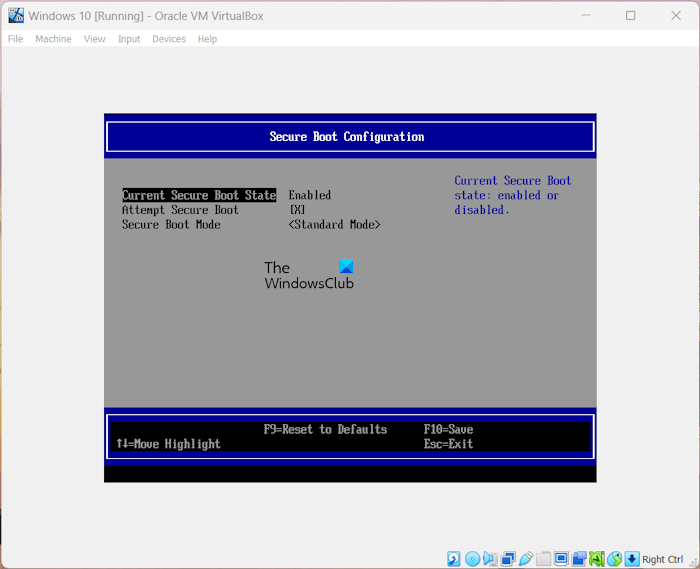
Task: Open the Devices menu
Action: pyautogui.click(x=169, y=39)
